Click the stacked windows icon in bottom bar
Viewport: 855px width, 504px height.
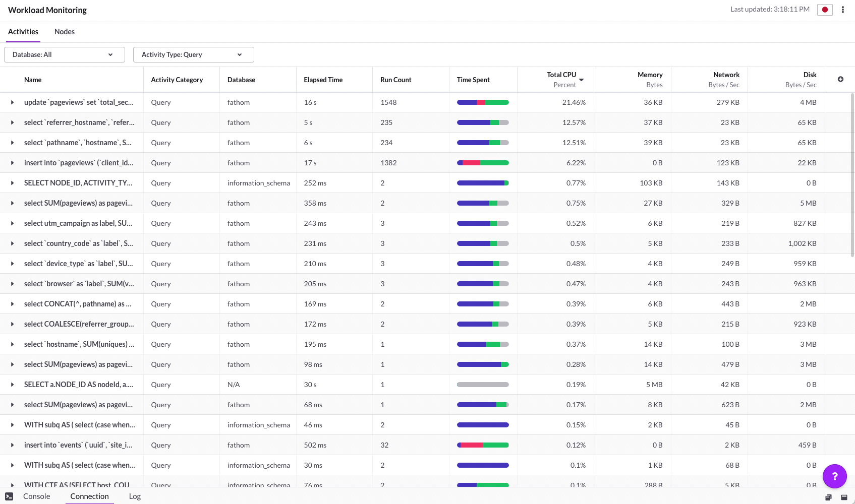828,497
